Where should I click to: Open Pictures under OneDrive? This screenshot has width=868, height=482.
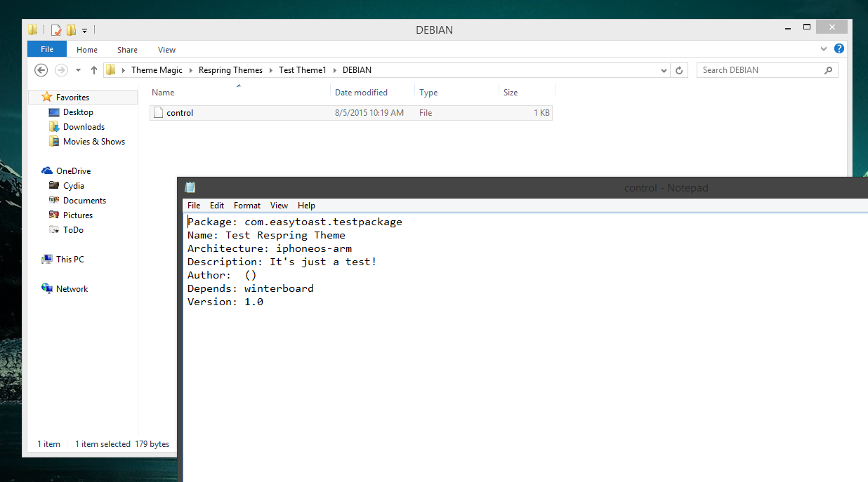[78, 215]
